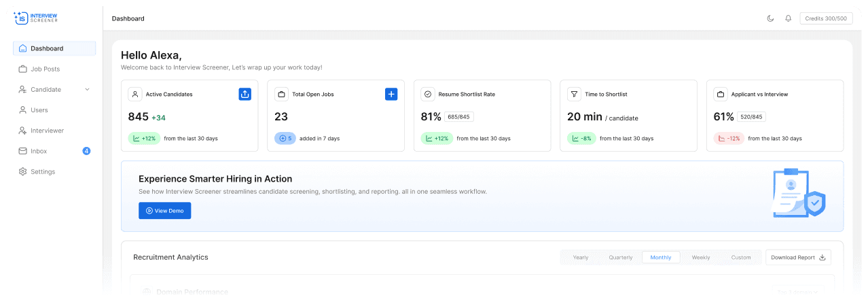Open notifications bell
The image size is (868, 302).
tap(788, 18)
